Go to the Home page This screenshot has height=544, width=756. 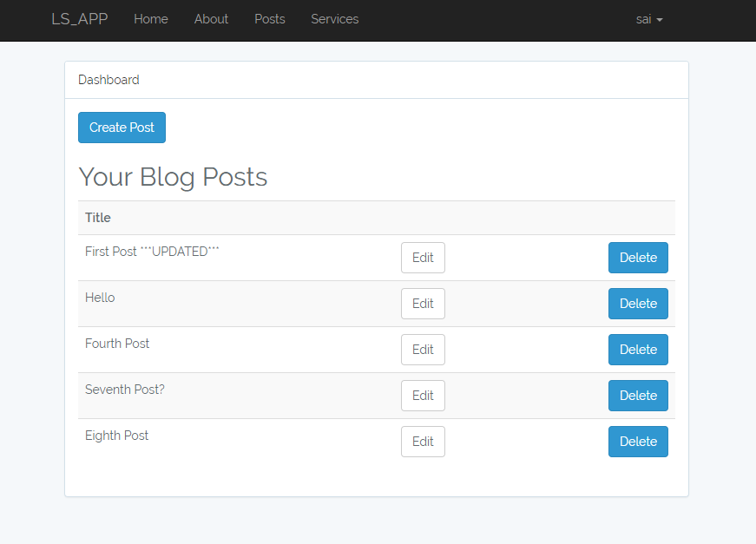click(151, 19)
